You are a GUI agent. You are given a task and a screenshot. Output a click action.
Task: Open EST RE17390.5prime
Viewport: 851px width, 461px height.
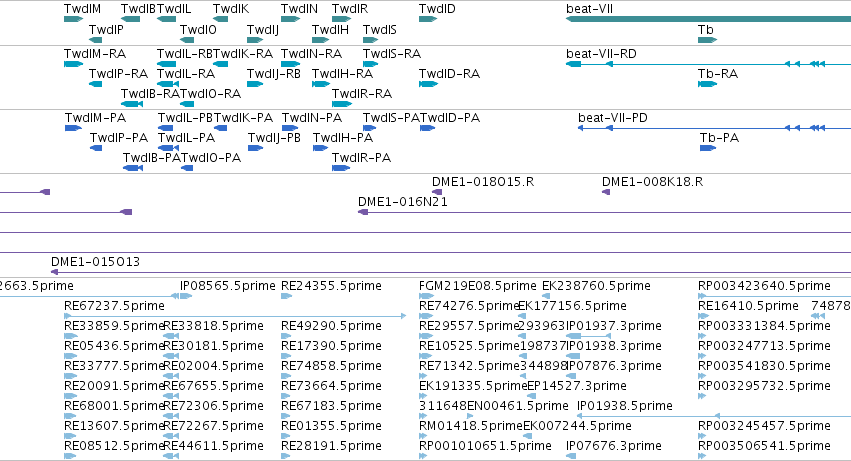pyautogui.click(x=331, y=346)
